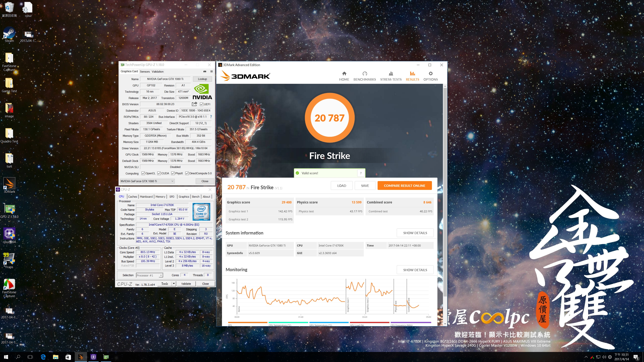Open the Action Center notifications
Image resolution: width=644 pixels, height=362 pixels.
click(x=636, y=357)
